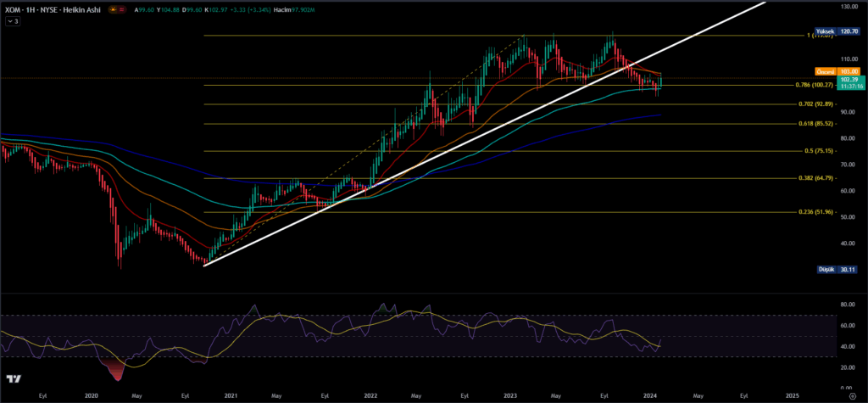Screen dimensions: 868x403
Task: Click the 130.00 mark on price axis
Action: coord(849,7)
